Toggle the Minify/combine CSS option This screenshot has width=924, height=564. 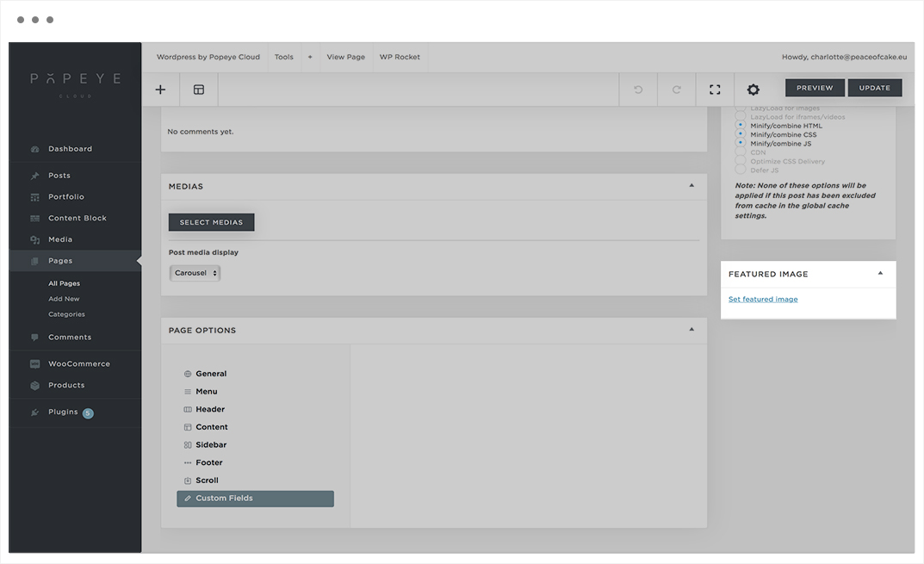(x=740, y=133)
